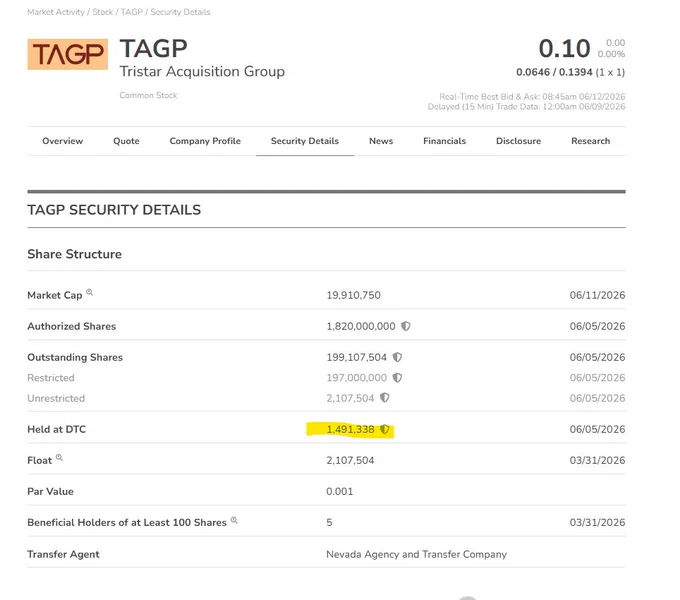Viewport: 680px width, 600px height.
Task: Switch to the Quote tab
Action: (x=126, y=141)
